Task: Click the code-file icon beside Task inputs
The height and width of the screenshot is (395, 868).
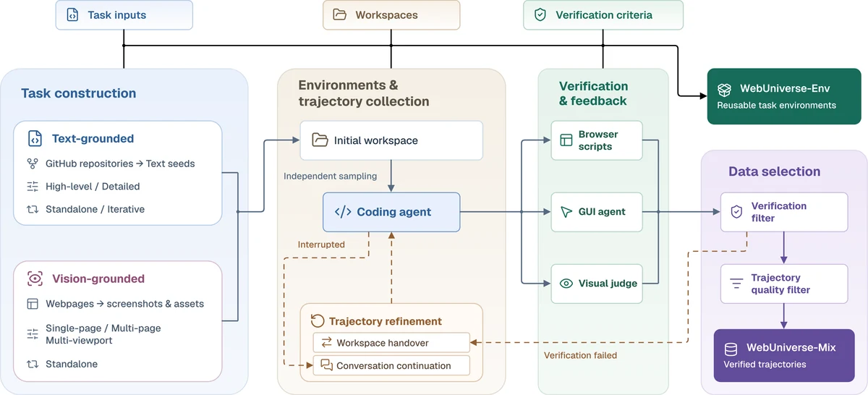Action: click(x=72, y=14)
